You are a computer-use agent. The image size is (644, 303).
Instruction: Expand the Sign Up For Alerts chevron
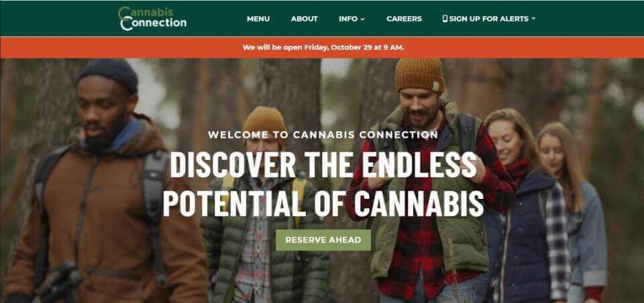533,19
